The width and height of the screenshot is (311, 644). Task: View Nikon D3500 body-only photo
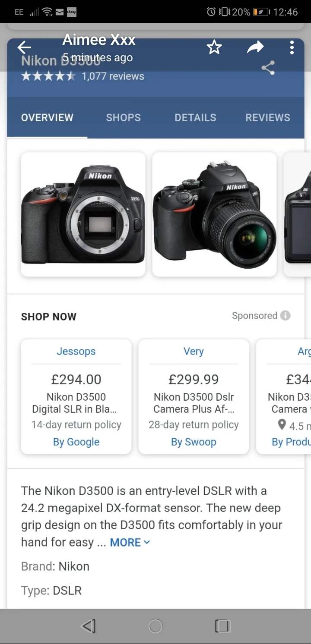pos(83,214)
